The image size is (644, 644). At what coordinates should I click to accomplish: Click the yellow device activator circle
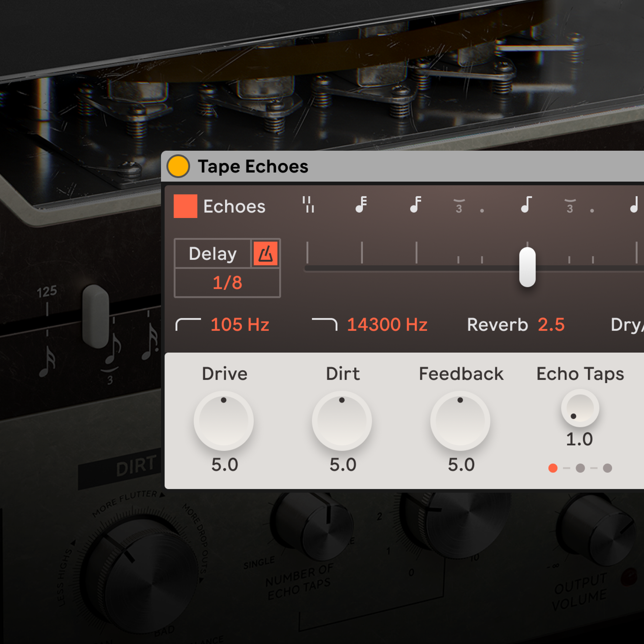tap(178, 166)
